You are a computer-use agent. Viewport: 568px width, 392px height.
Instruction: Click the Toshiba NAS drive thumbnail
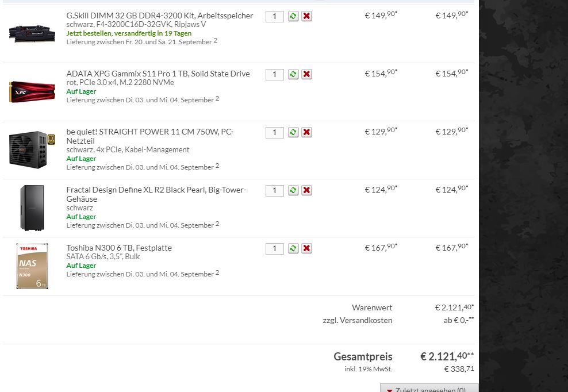pos(32,266)
